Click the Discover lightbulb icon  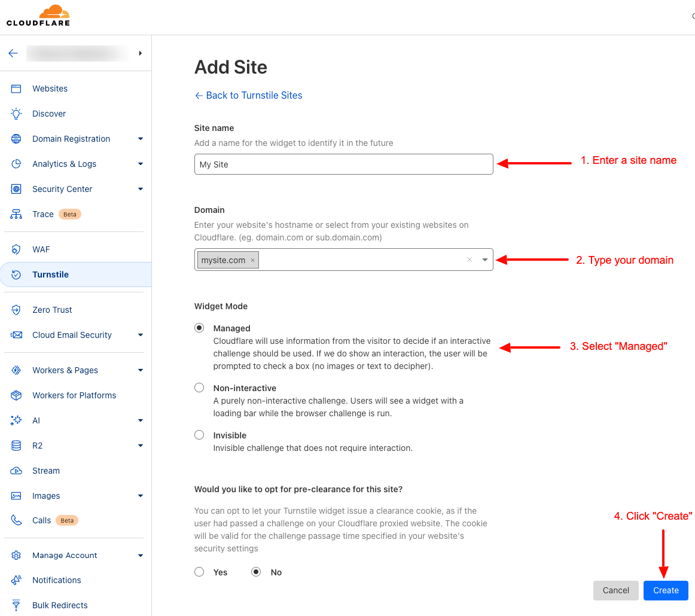16,114
